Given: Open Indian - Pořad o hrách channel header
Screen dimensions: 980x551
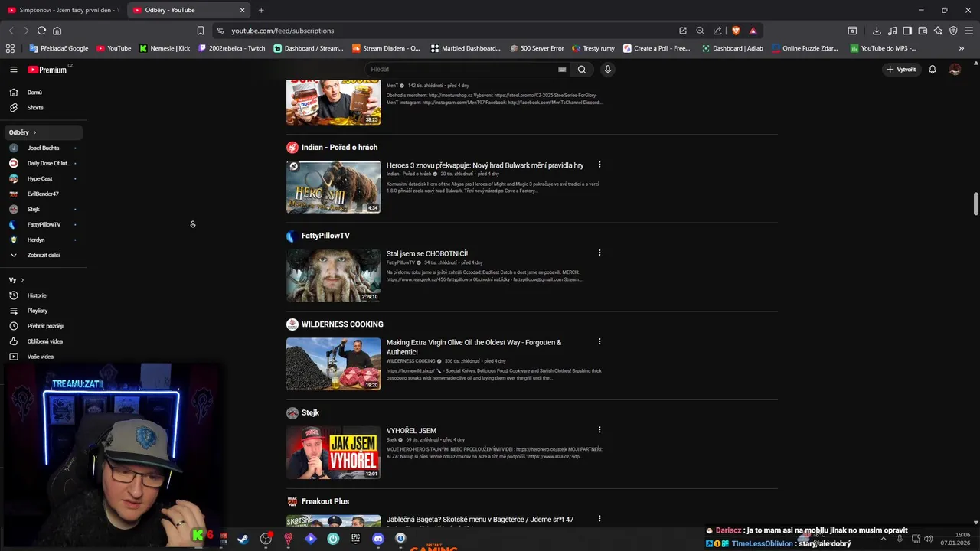Looking at the screenshot, I should pyautogui.click(x=339, y=147).
